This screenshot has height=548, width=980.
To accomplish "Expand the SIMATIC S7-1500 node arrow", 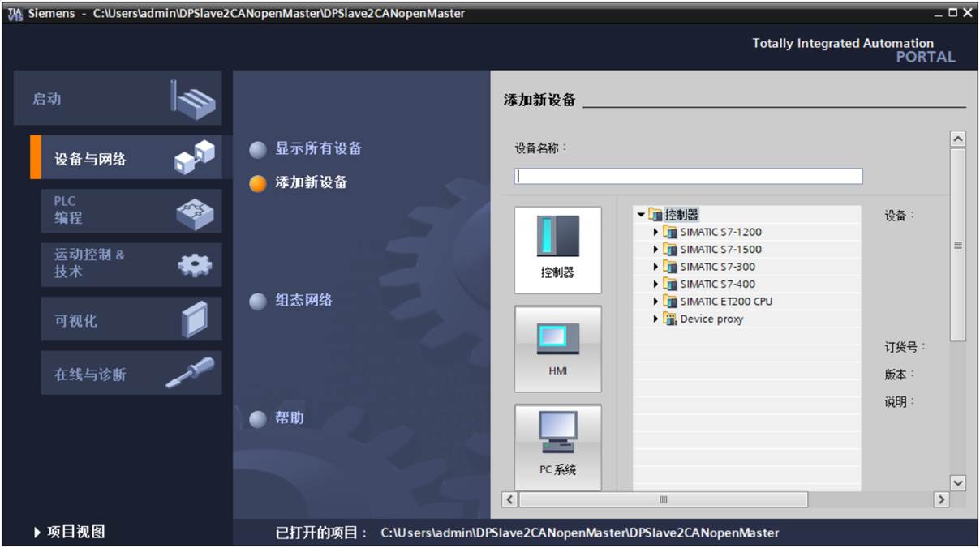I will pyautogui.click(x=656, y=249).
